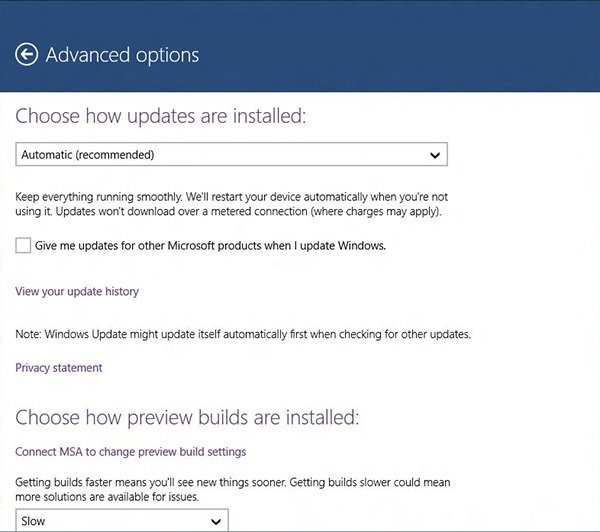Click the Windows Update note paragraph

[243, 334]
